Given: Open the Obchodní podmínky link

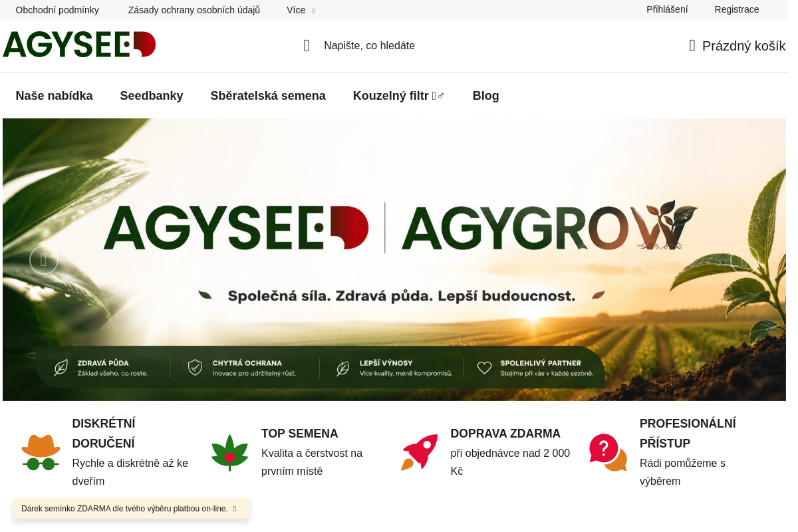Looking at the screenshot, I should pyautogui.click(x=57, y=10).
